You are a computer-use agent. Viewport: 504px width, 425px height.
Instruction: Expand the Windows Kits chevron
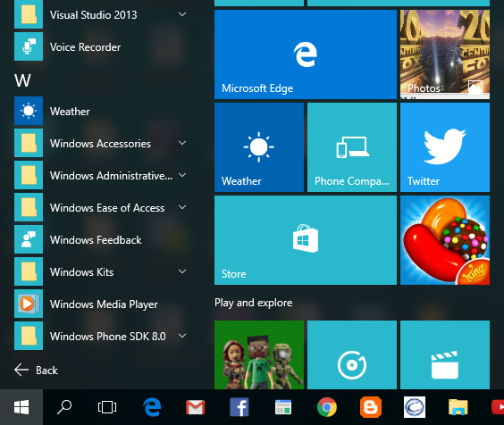182,271
